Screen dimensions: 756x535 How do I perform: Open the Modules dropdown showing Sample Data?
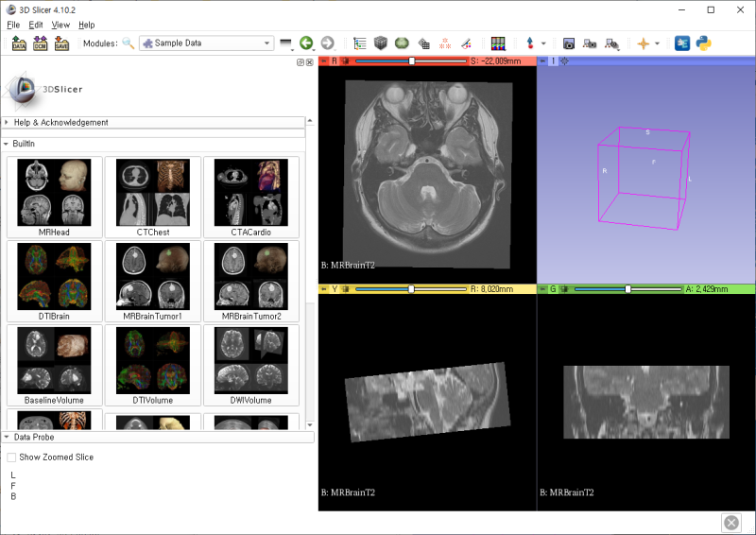coord(206,43)
